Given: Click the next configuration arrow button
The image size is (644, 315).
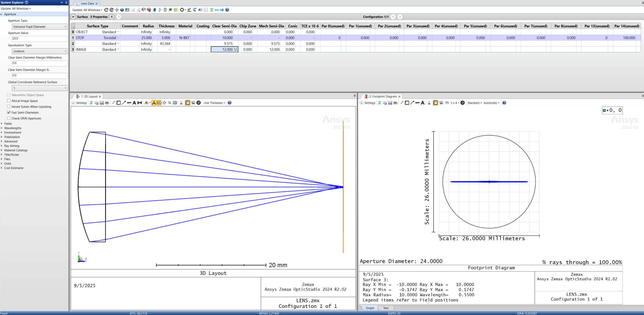Looking at the screenshot, I should 400,17.
